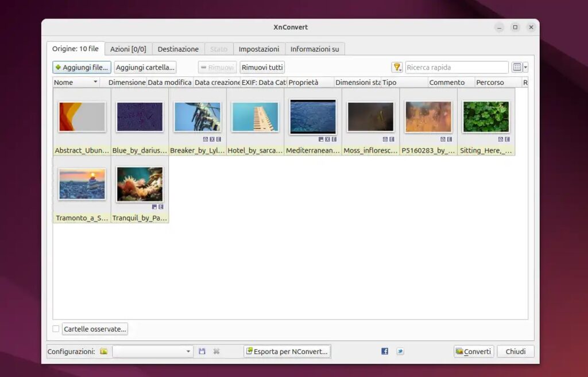Expand the view mode dropdown arrow
Screen dimensions: 588x377
pyautogui.click(x=525, y=67)
